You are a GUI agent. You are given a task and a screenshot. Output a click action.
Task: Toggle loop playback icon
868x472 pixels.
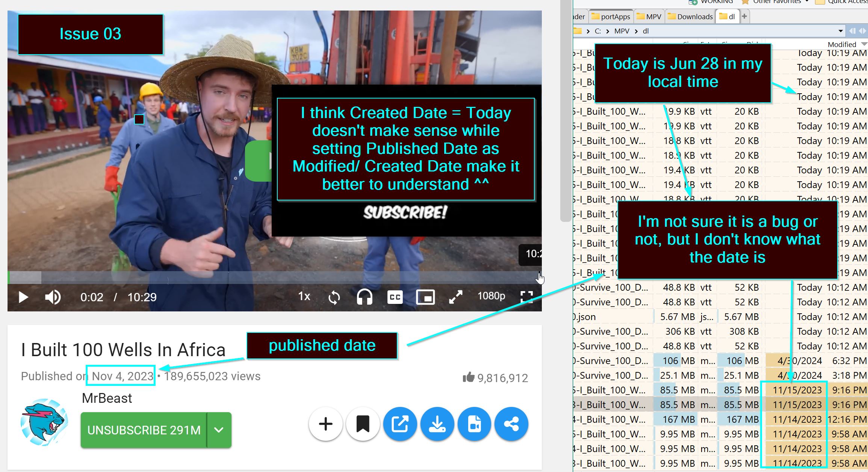pyautogui.click(x=334, y=297)
